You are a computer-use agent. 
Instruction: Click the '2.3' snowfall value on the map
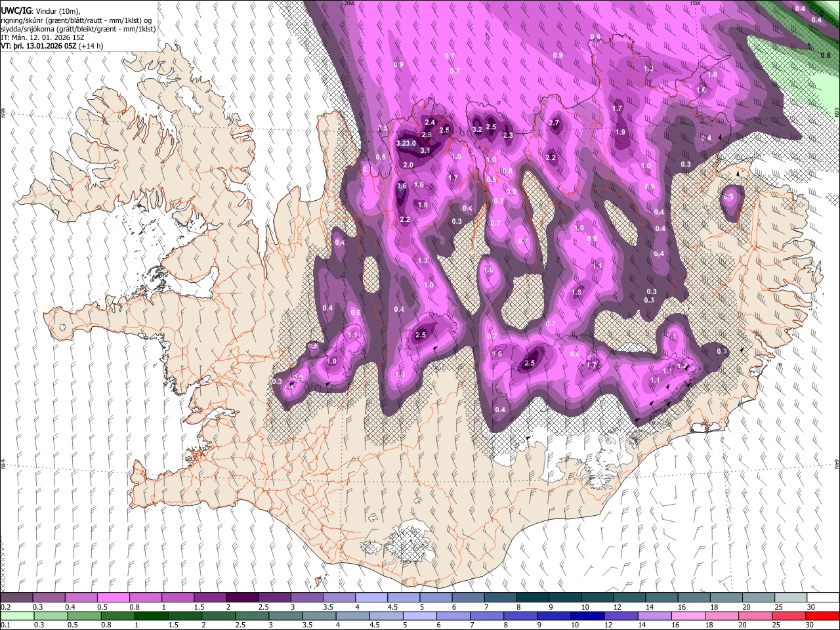[508, 135]
